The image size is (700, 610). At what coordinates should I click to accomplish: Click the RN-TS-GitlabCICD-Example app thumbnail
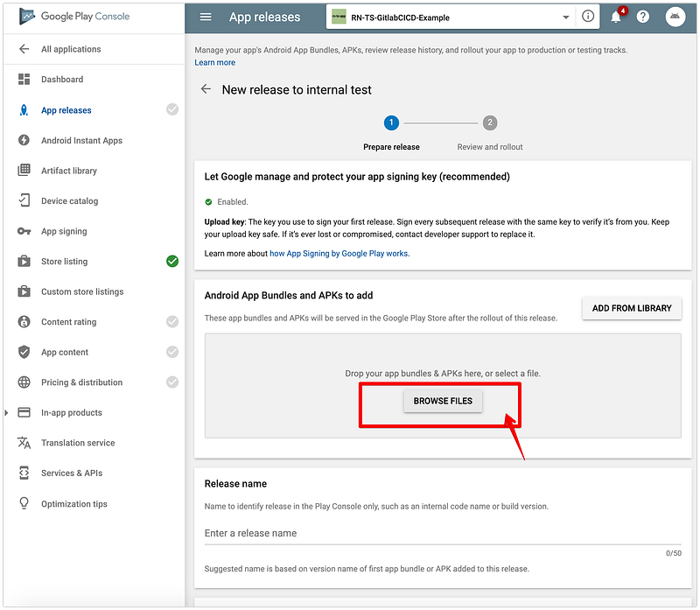(339, 17)
